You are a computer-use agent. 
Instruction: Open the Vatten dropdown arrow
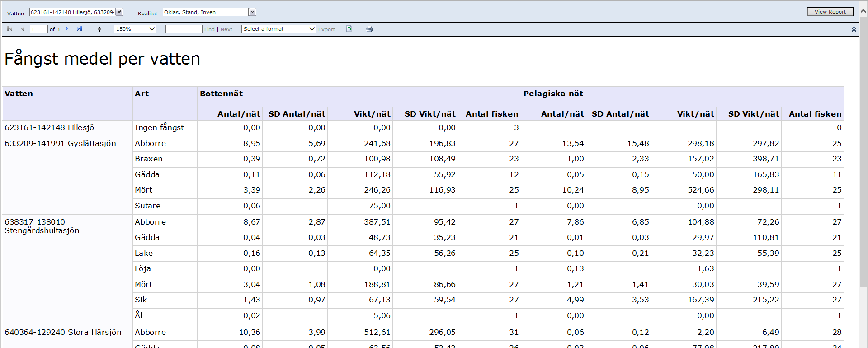pyautogui.click(x=119, y=12)
